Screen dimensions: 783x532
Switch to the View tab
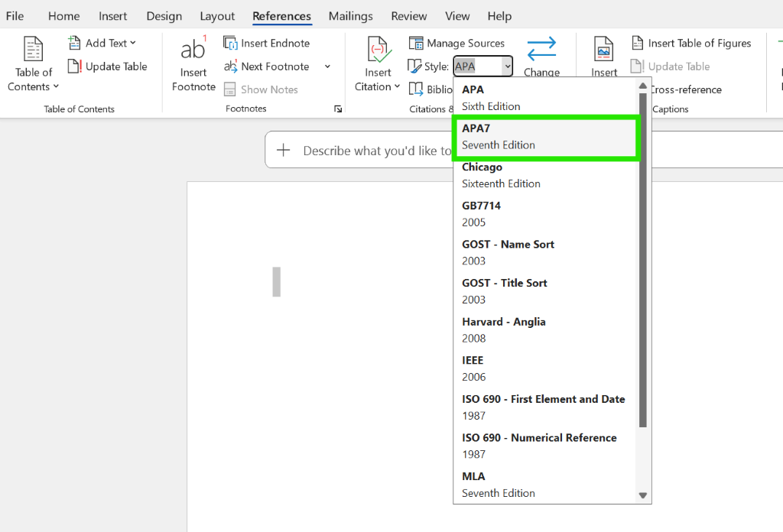pos(457,16)
